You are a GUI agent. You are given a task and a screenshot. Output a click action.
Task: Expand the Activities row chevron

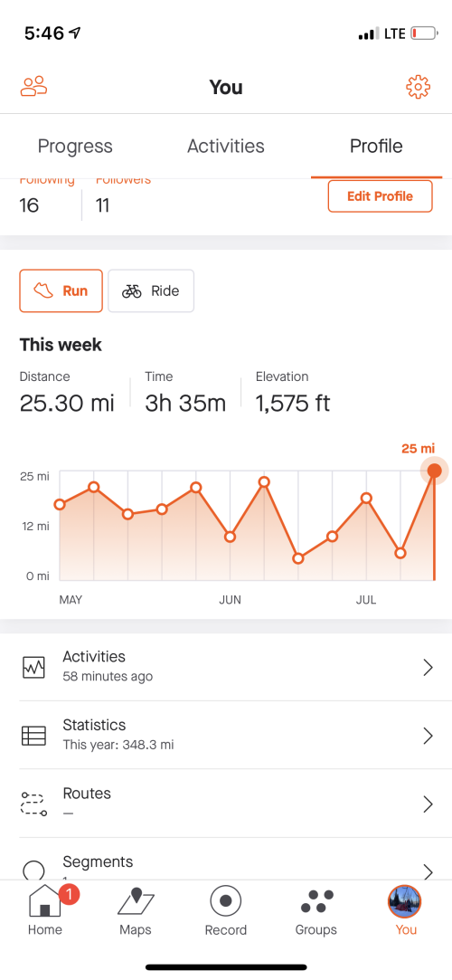pyautogui.click(x=428, y=668)
